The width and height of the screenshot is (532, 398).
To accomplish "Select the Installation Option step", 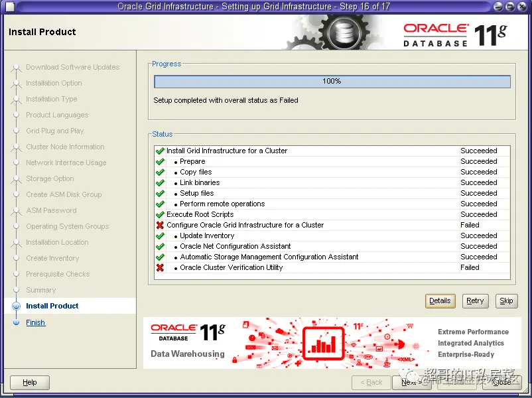I will tap(54, 82).
